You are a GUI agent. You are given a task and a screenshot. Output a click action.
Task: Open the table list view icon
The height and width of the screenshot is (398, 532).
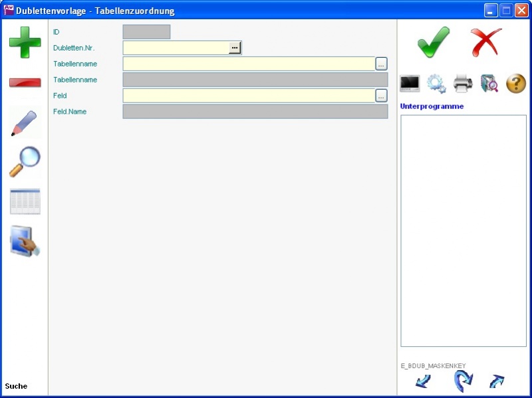tap(25, 201)
